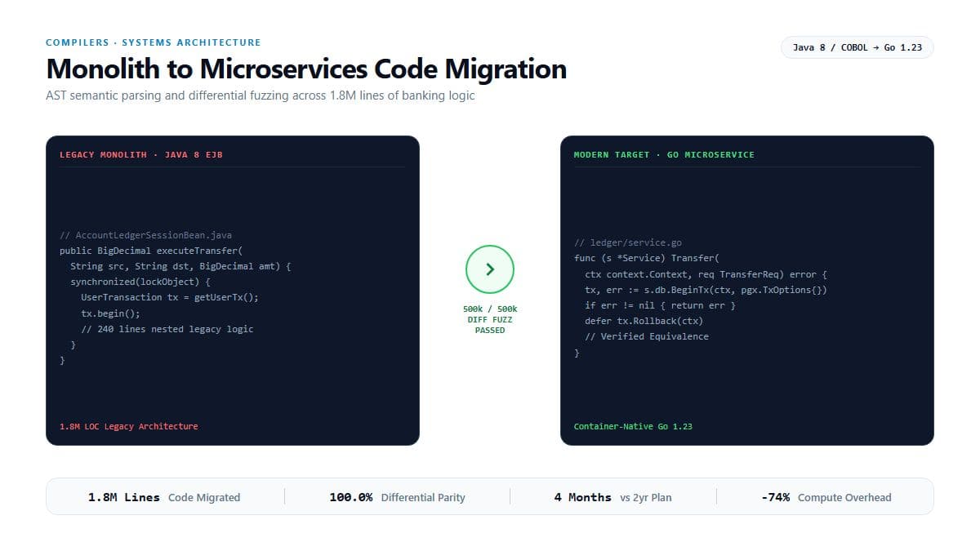Click the AST semantic parsing subtitle
Image resolution: width=980 pixels, height=551 pixels.
[261, 96]
